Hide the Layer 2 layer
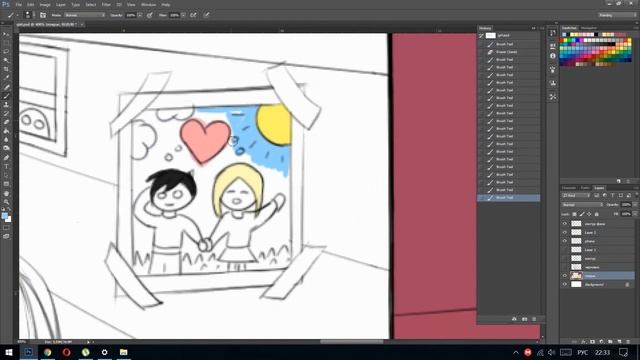Screen dimensions: 640x360 point(565,232)
